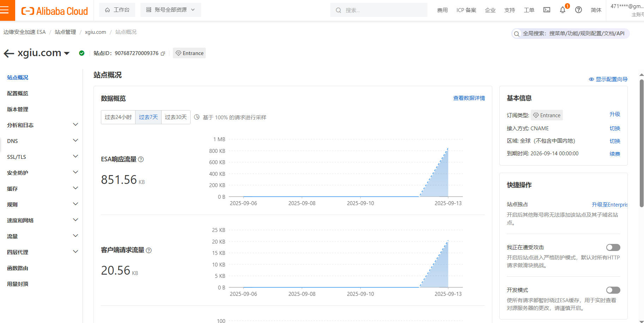644x323 pixels.
Task: Click 升级 next to subscription type
Action: click(x=615, y=114)
